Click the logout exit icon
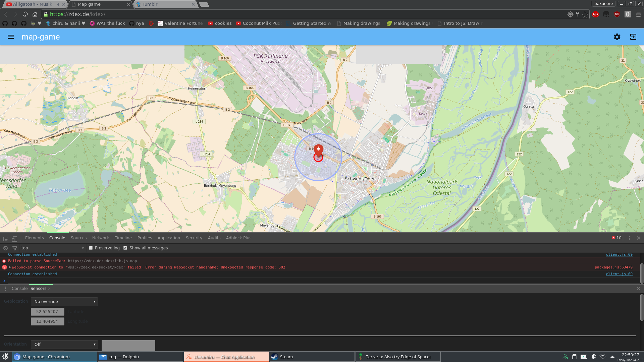The width and height of the screenshot is (644, 362). (x=633, y=37)
